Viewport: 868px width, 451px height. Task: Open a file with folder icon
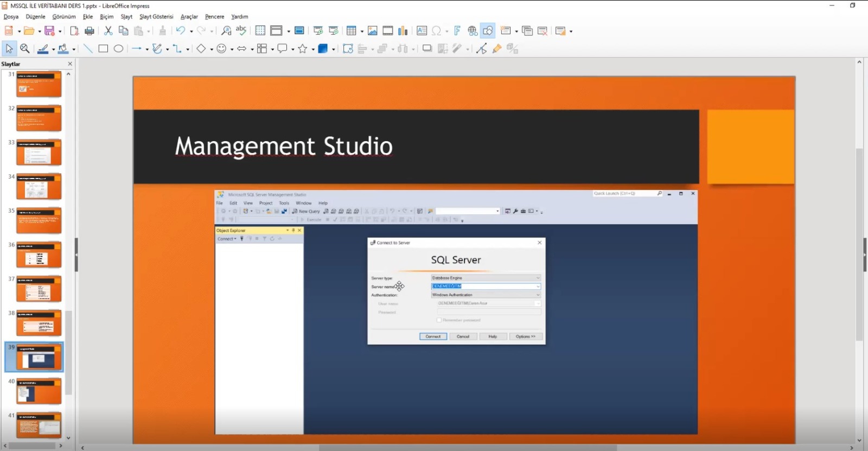(x=29, y=31)
